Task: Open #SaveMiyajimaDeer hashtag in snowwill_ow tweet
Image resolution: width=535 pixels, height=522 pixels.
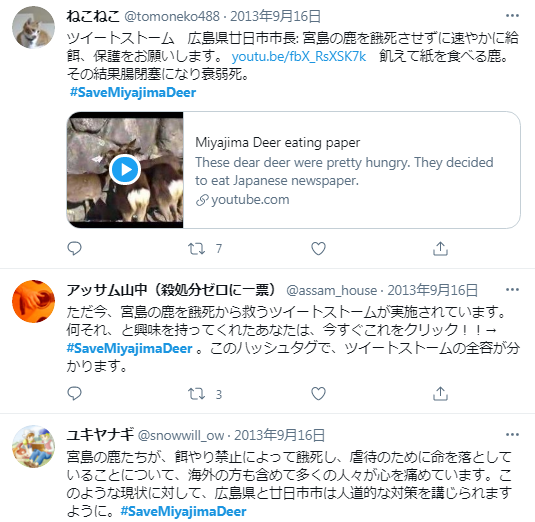Action: (183, 511)
